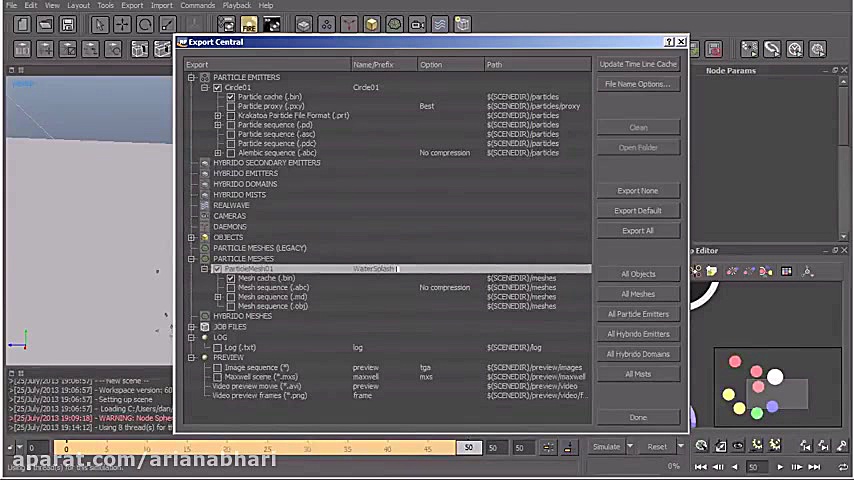This screenshot has width=854, height=480.
Task: Expand Mesh sequence (.md) node
Action: (x=218, y=297)
